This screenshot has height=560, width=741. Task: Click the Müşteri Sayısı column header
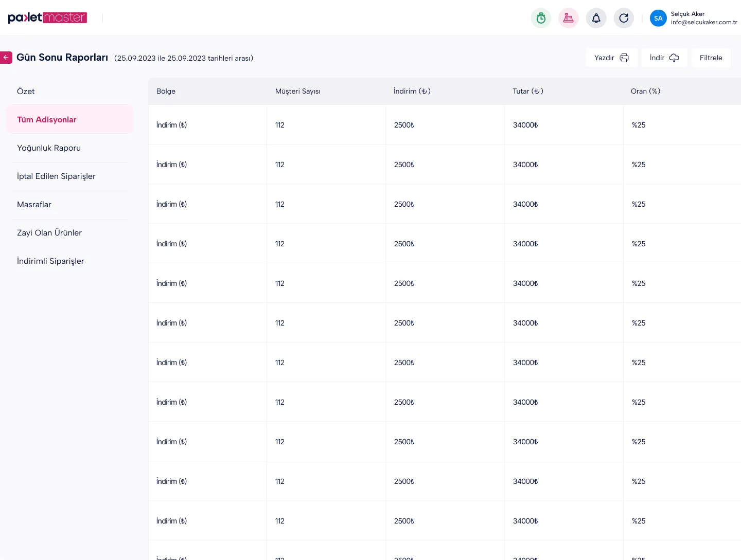point(297,91)
